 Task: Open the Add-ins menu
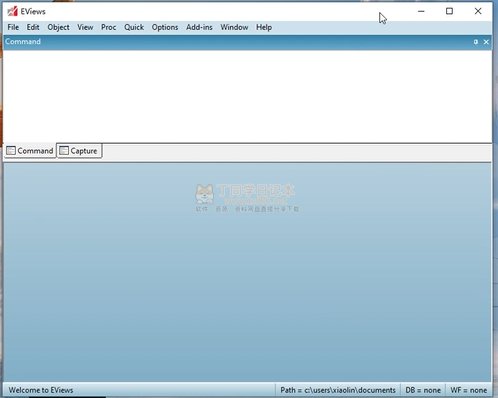(x=199, y=27)
